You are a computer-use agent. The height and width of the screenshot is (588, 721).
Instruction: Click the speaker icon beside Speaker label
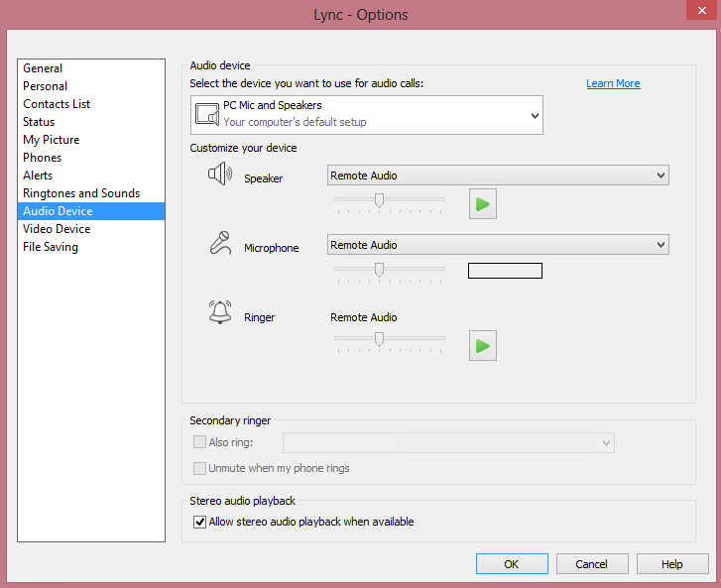(x=219, y=176)
